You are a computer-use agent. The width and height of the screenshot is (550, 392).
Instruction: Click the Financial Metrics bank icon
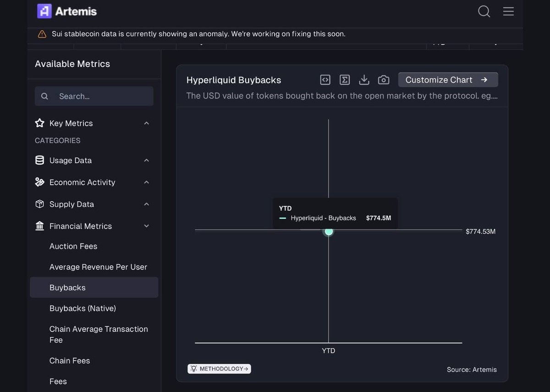pyautogui.click(x=40, y=226)
